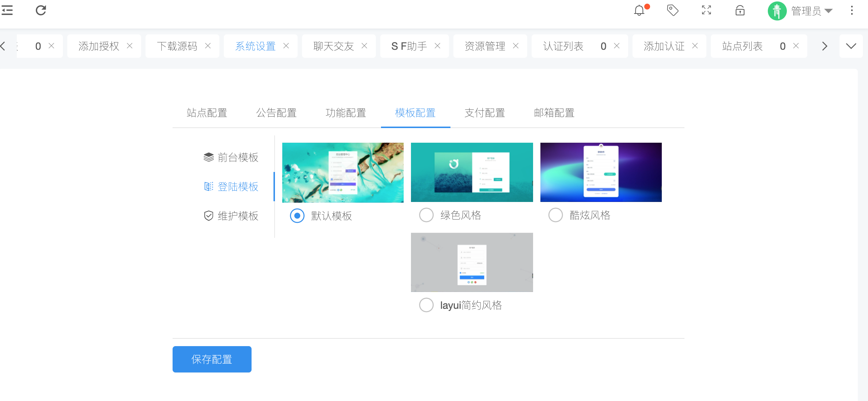Click the layers icon beside 前台模板

pos(208,157)
